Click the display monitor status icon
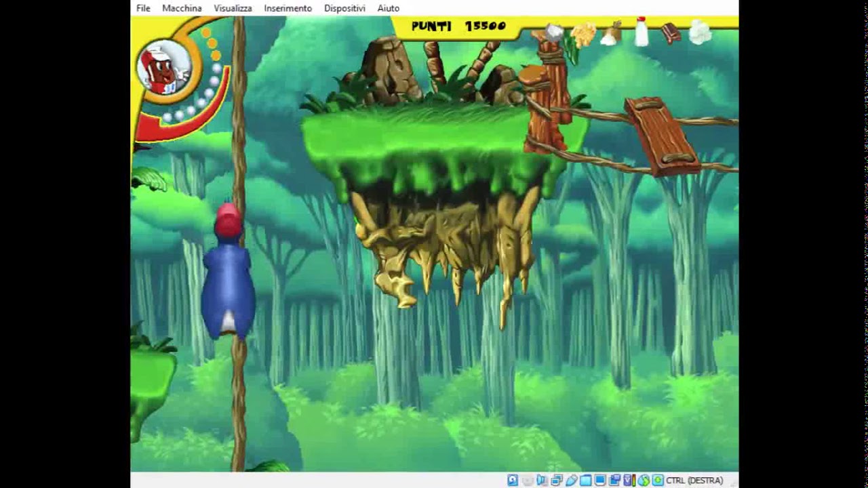 (600, 481)
